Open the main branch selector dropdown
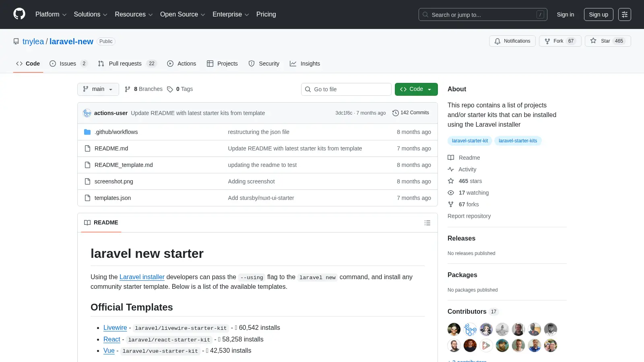This screenshot has height=362, width=644. (x=98, y=89)
